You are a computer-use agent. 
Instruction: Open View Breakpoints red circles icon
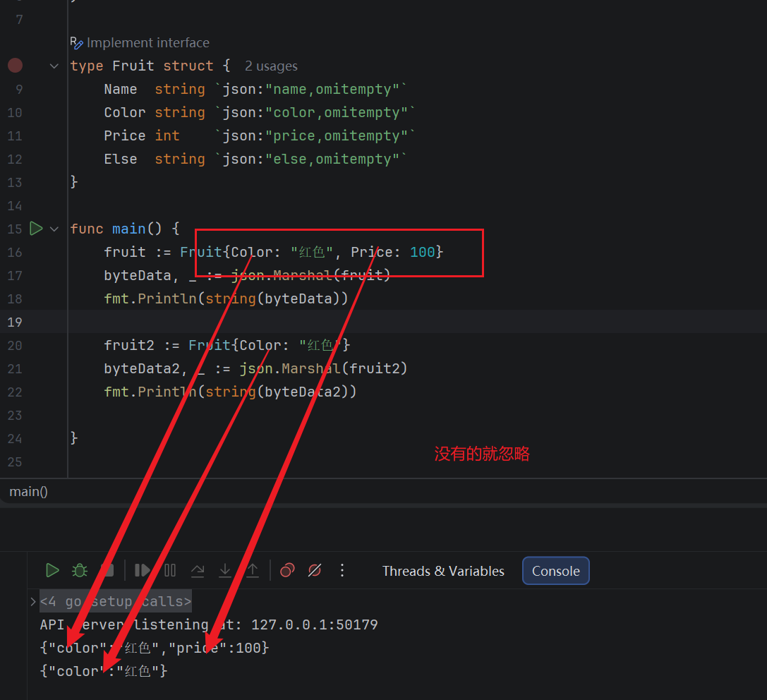click(x=287, y=570)
